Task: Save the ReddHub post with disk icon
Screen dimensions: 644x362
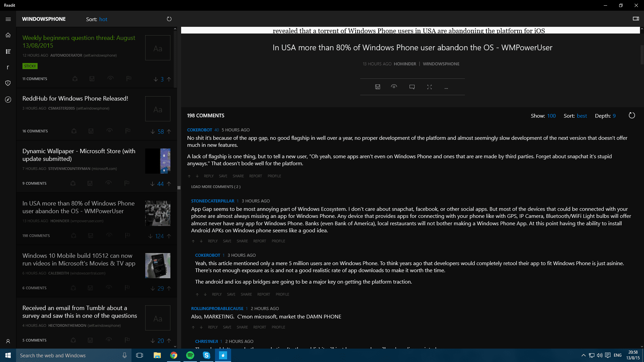Action: point(91,131)
